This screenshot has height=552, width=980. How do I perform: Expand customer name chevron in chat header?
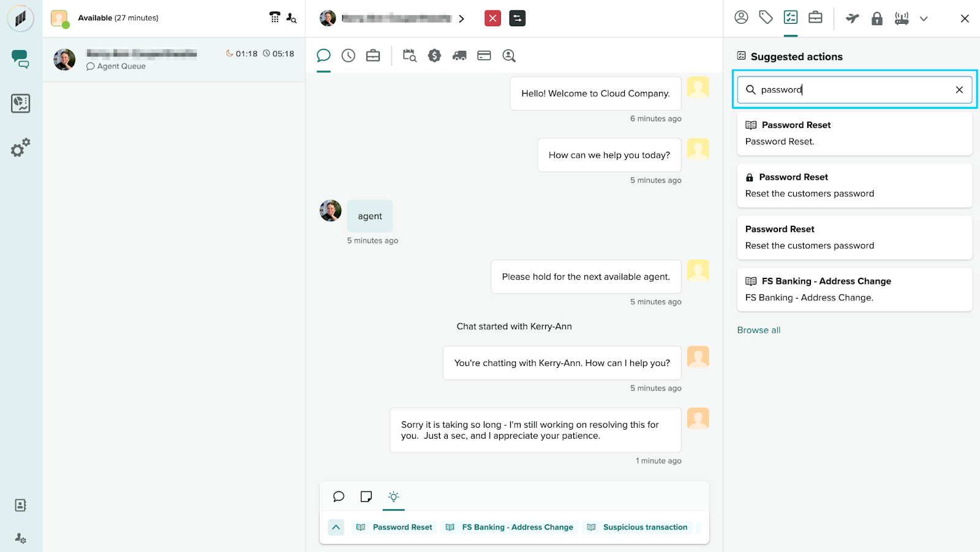(461, 19)
